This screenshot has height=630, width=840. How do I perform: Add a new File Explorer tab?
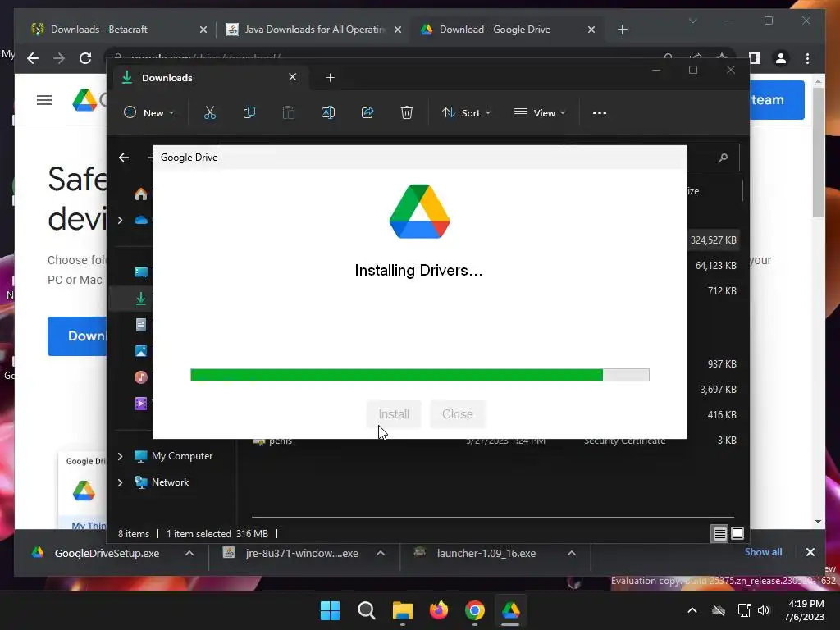pyautogui.click(x=330, y=78)
